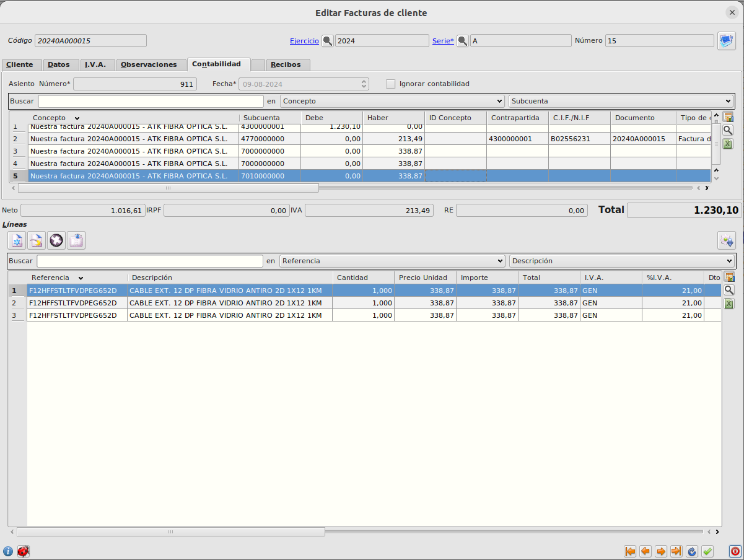Click the Descripción column header in lines table

[230, 278]
